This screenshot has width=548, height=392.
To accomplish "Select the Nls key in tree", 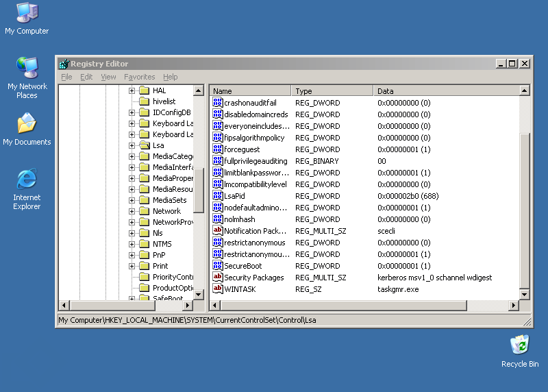I will click(158, 233).
